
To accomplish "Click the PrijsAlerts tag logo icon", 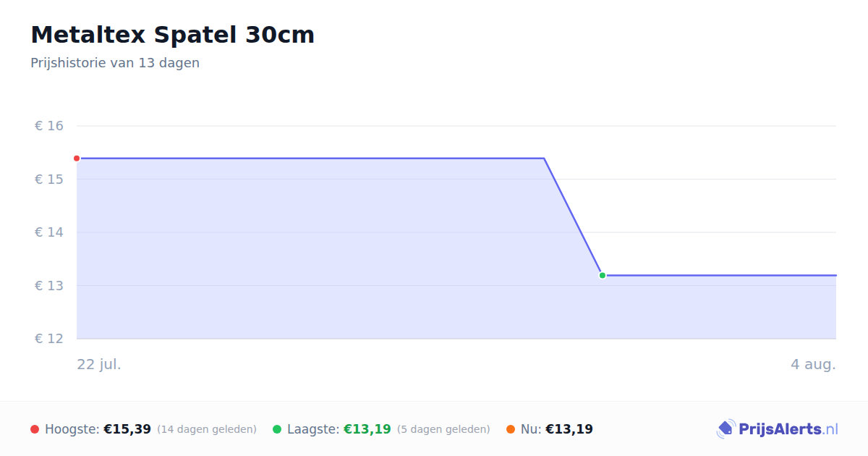I will point(726,429).
